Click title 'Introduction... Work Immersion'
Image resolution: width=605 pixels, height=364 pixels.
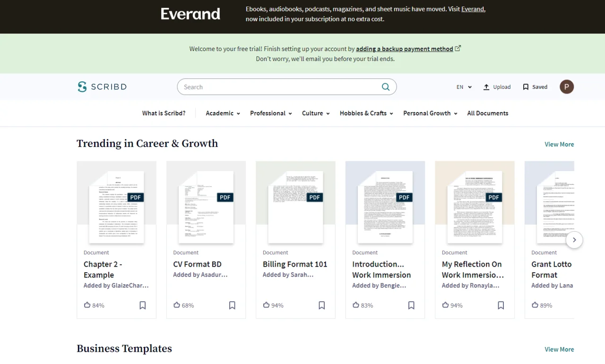(x=381, y=269)
